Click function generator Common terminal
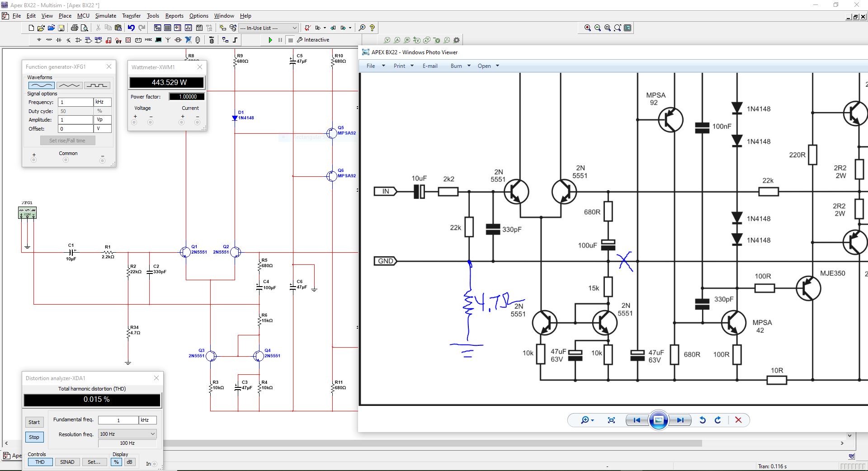This screenshot has width=868, height=471. [66, 160]
